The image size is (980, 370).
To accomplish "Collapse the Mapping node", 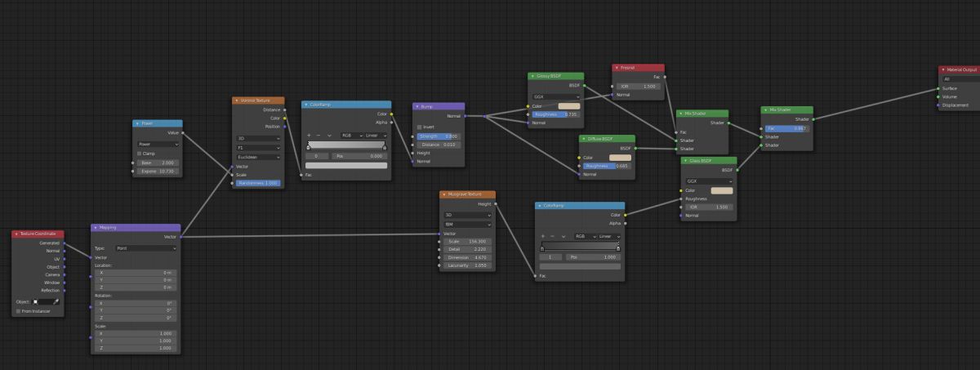I will (95, 228).
